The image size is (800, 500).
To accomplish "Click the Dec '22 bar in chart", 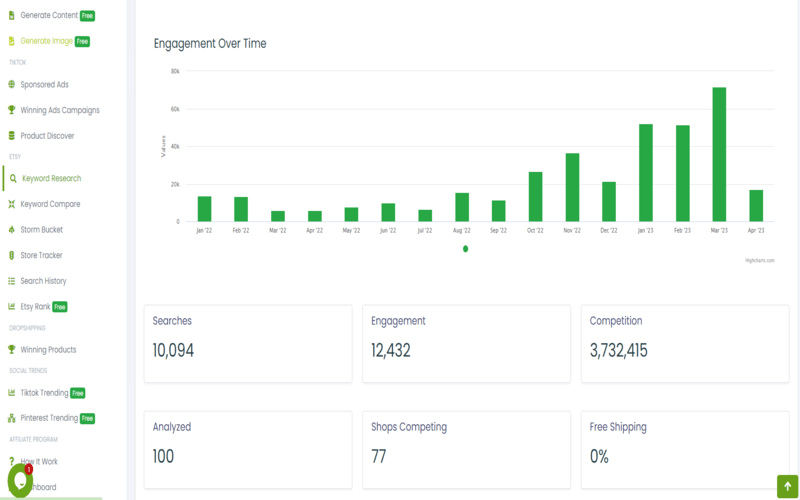I will pos(609,202).
